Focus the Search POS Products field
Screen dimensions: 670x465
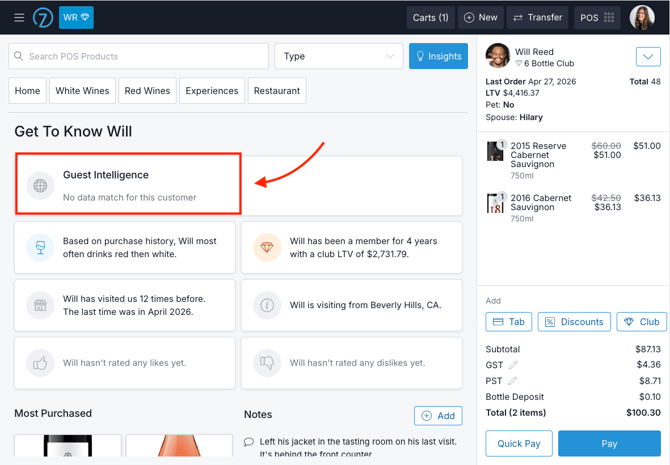pyautogui.click(x=138, y=56)
